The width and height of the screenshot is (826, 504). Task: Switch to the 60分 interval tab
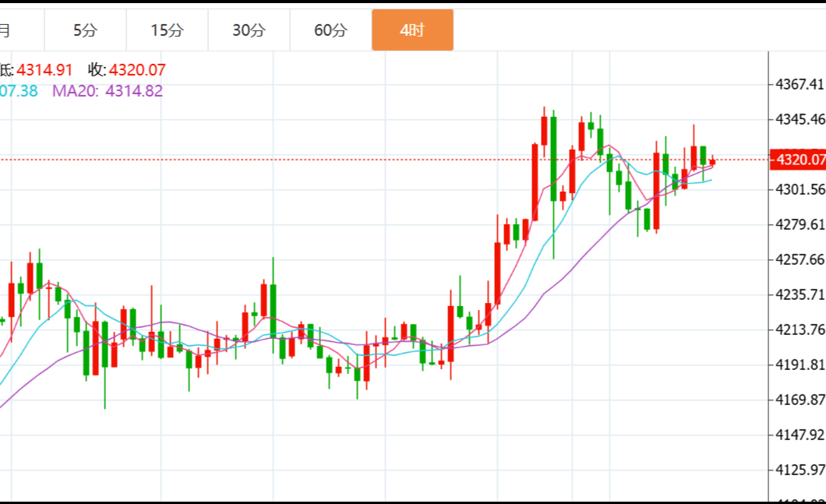330,30
